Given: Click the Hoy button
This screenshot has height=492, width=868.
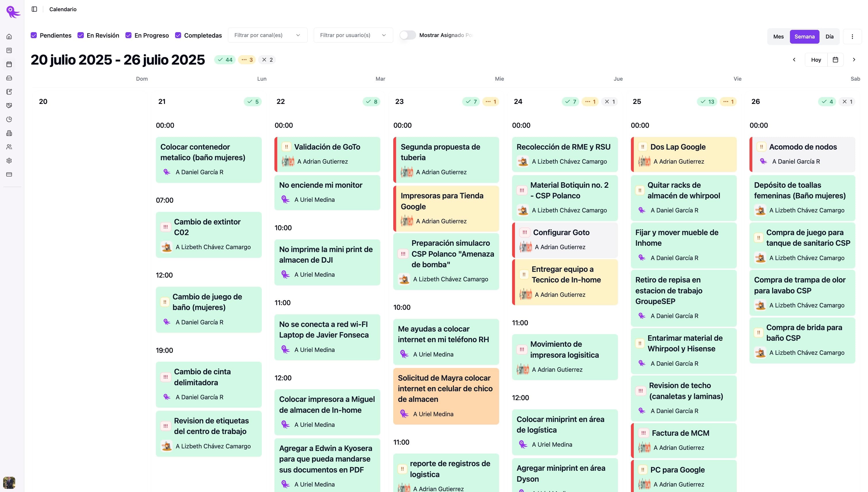Looking at the screenshot, I should tap(816, 60).
